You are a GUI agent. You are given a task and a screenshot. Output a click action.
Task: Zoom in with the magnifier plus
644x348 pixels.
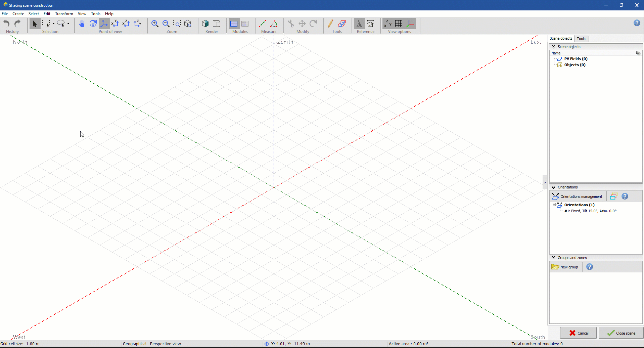155,24
